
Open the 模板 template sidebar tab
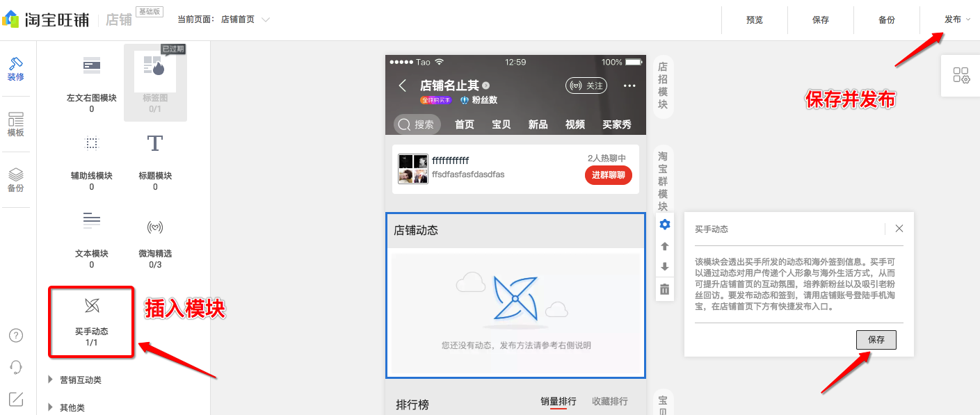click(16, 124)
